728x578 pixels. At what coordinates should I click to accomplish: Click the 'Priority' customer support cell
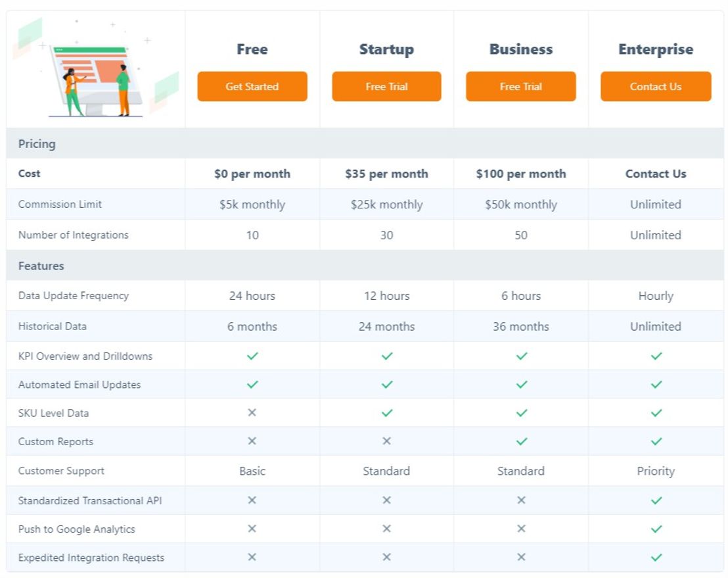point(656,471)
